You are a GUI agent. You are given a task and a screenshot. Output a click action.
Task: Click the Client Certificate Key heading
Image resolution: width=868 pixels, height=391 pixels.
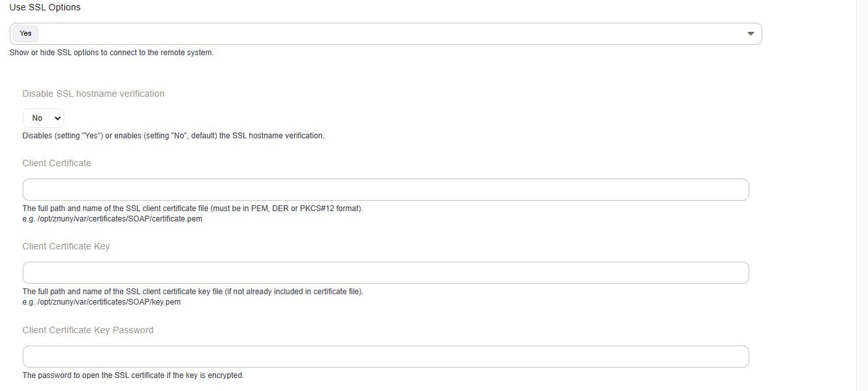(66, 246)
